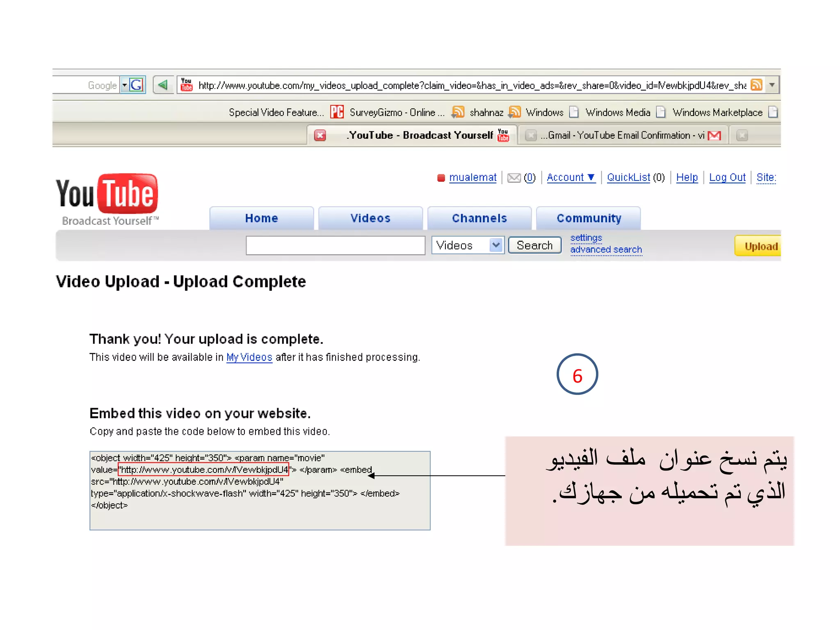The image size is (840, 630).
Task: Click the Google search engine G icon
Action: (x=136, y=85)
